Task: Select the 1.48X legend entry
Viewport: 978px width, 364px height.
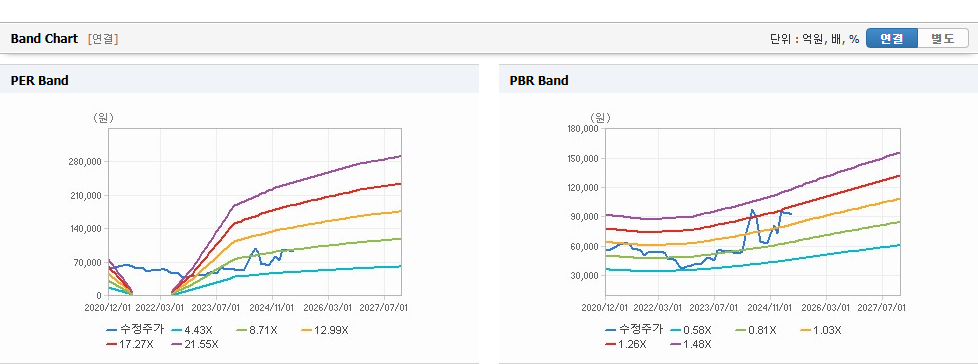Action: pos(691,344)
